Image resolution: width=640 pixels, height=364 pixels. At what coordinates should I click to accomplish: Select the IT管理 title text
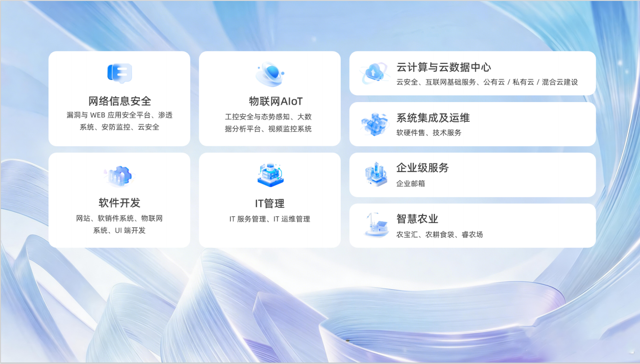(x=270, y=204)
